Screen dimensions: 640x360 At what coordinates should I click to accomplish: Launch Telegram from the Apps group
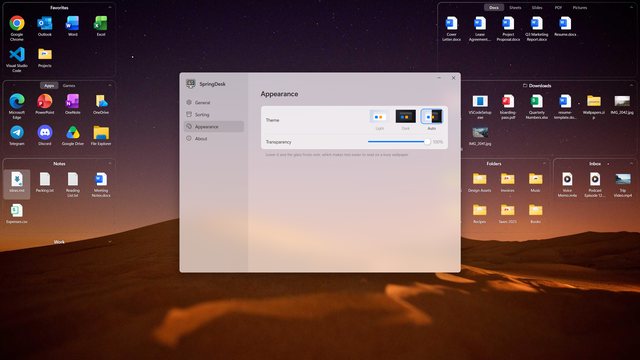click(17, 135)
